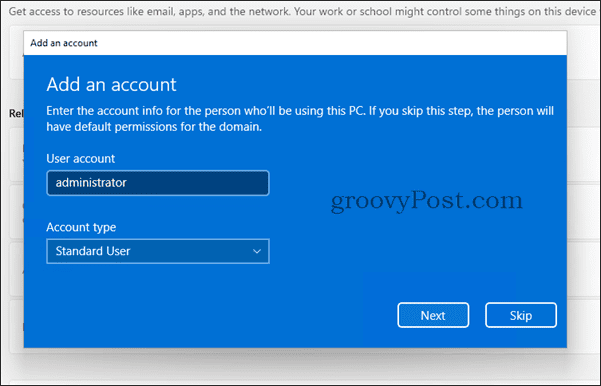Viewport: 601px width, 386px height.
Task: Open the Account type dropdown
Action: [158, 251]
